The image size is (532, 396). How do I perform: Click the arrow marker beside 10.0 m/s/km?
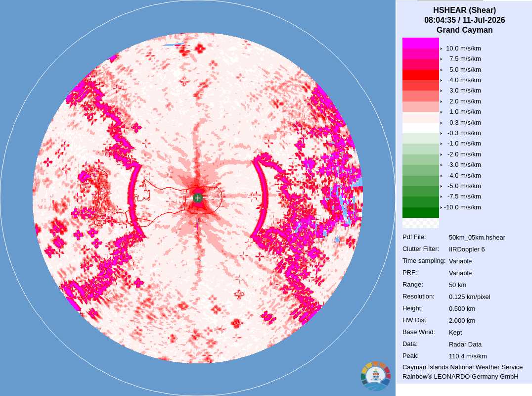[x=441, y=49]
